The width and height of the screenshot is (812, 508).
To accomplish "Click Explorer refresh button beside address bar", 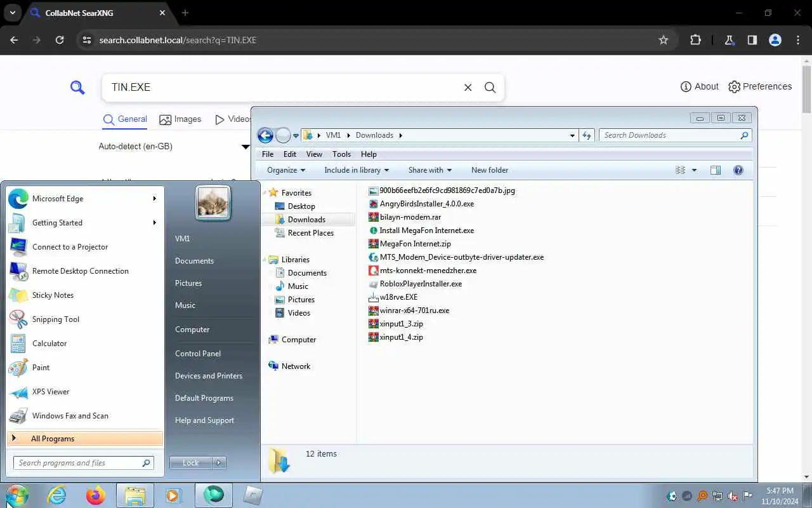I will coord(587,135).
